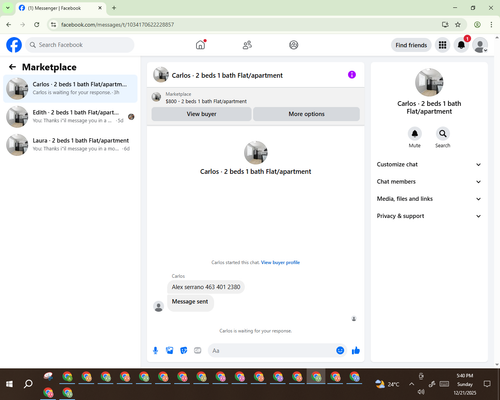Open the View buyer profile link
Viewport: 500px width, 400px height.
pyautogui.click(x=280, y=262)
